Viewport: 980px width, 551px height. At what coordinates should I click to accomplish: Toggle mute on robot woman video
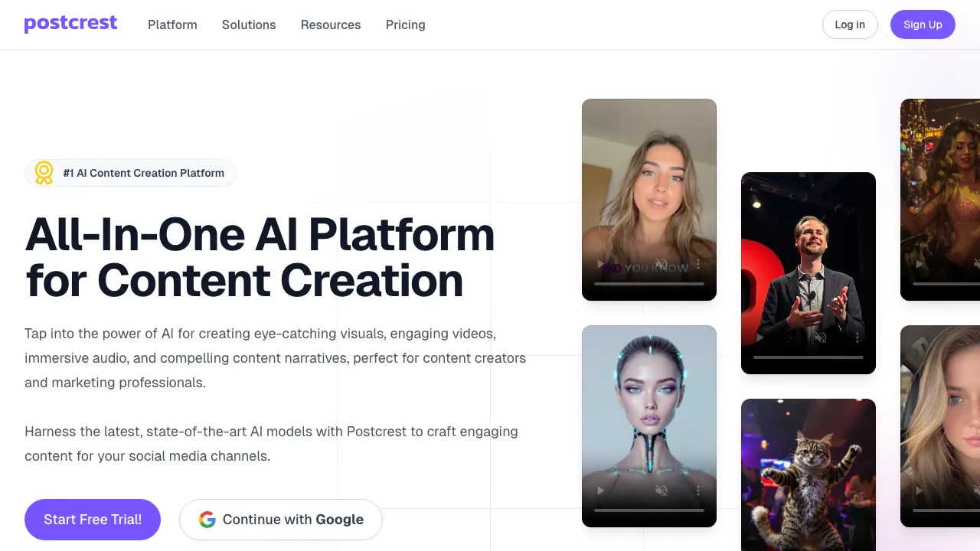click(661, 491)
